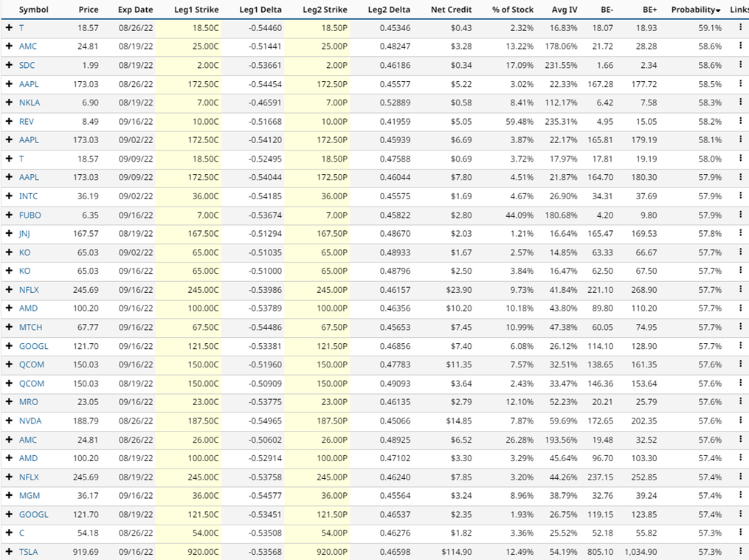The image size is (749, 560).
Task: Open links menu for GOOGL 09/16/22 row
Action: (x=740, y=345)
